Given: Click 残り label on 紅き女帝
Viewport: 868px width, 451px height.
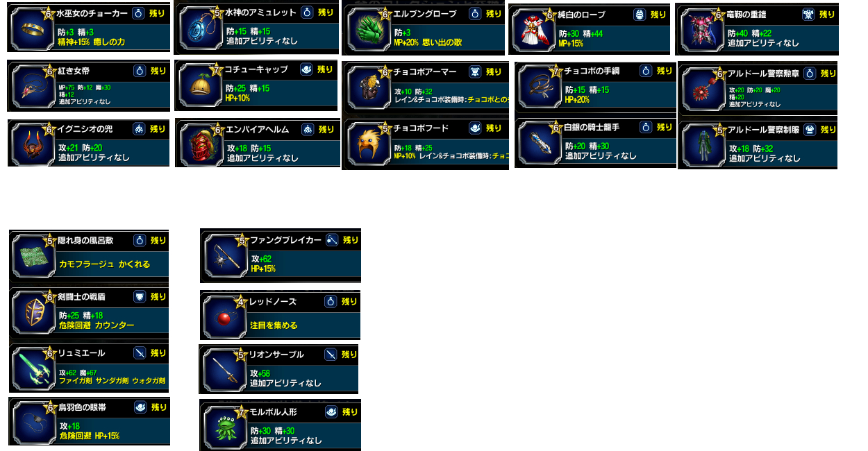Looking at the screenshot, I should (x=159, y=71).
